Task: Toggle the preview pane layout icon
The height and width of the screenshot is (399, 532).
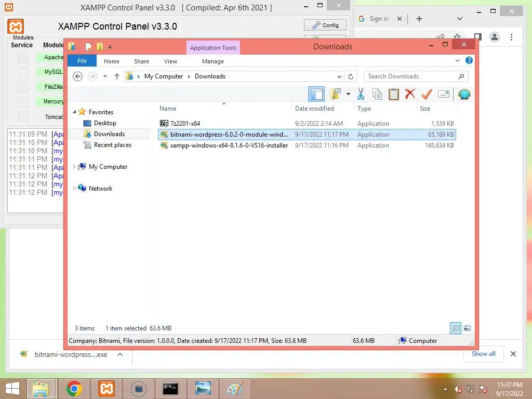Action: pyautogui.click(x=316, y=94)
